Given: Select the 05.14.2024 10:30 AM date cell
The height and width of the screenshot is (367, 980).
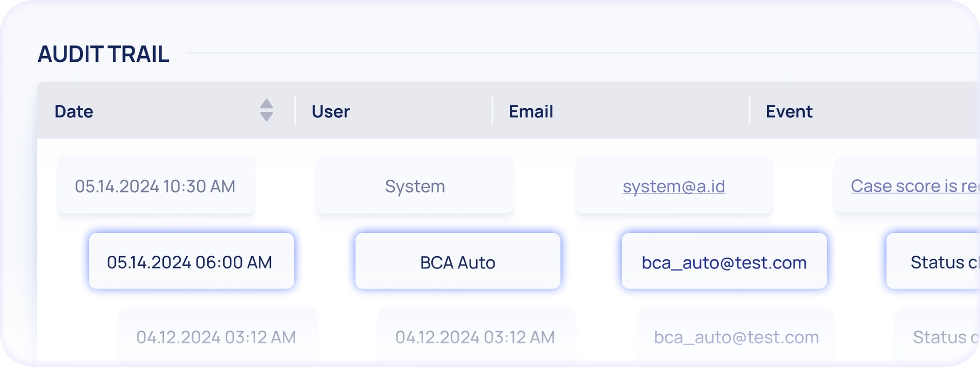Looking at the screenshot, I should tap(156, 186).
